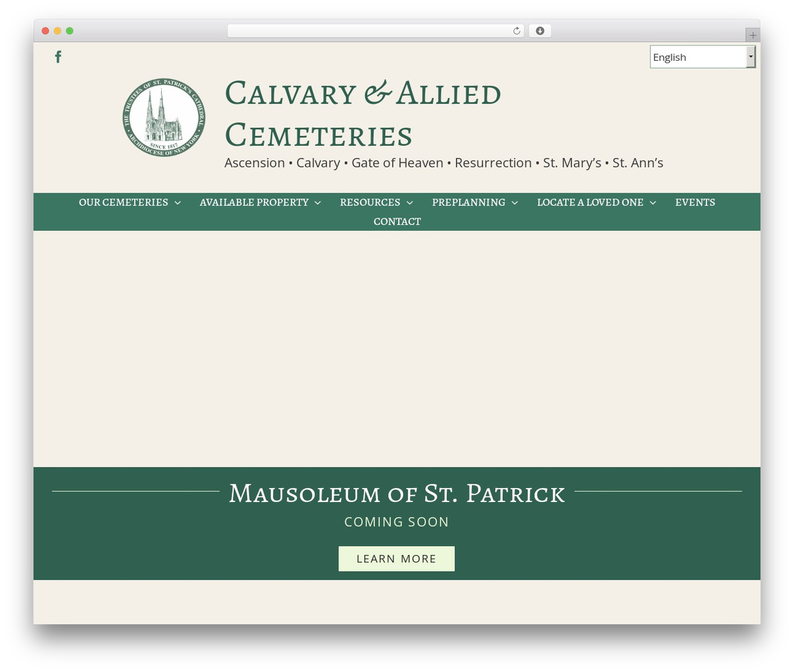Open the Locate a Loved One menu
Image resolution: width=794 pixels, height=672 pixels.
pos(591,203)
